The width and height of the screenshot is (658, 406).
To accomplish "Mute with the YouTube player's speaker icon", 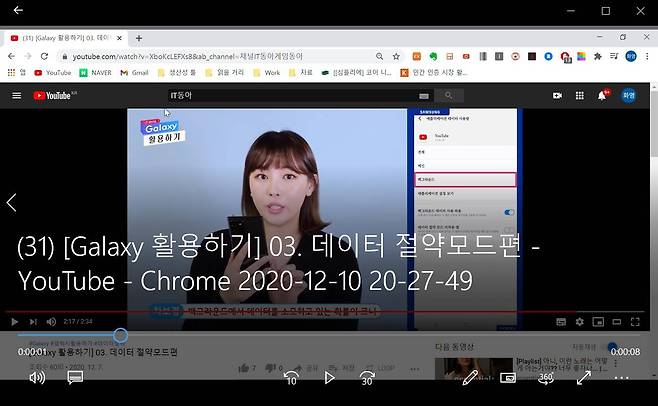I will pyautogui.click(x=51, y=322).
